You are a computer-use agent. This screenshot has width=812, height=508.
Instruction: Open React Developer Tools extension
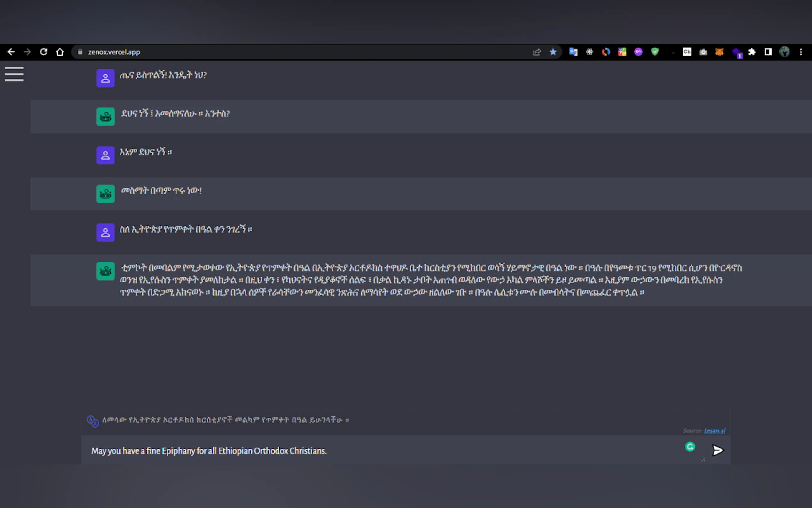589,52
